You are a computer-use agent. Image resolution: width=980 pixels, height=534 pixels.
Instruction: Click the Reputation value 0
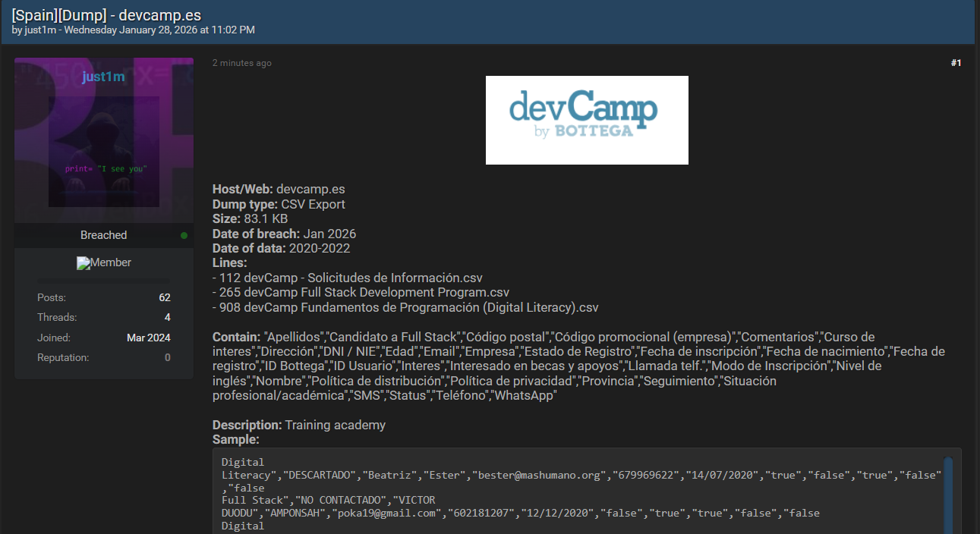point(167,357)
